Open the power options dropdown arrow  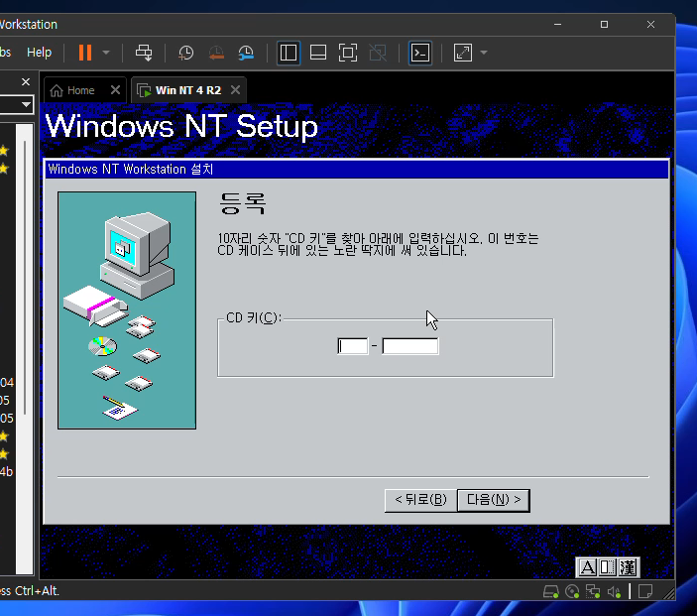pyautogui.click(x=106, y=53)
